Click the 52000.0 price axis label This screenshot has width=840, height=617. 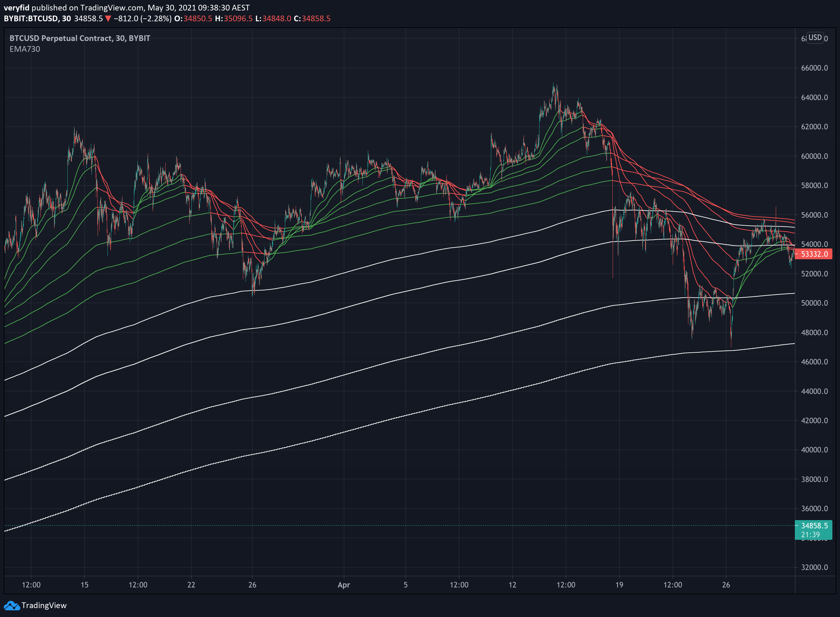[x=814, y=274]
